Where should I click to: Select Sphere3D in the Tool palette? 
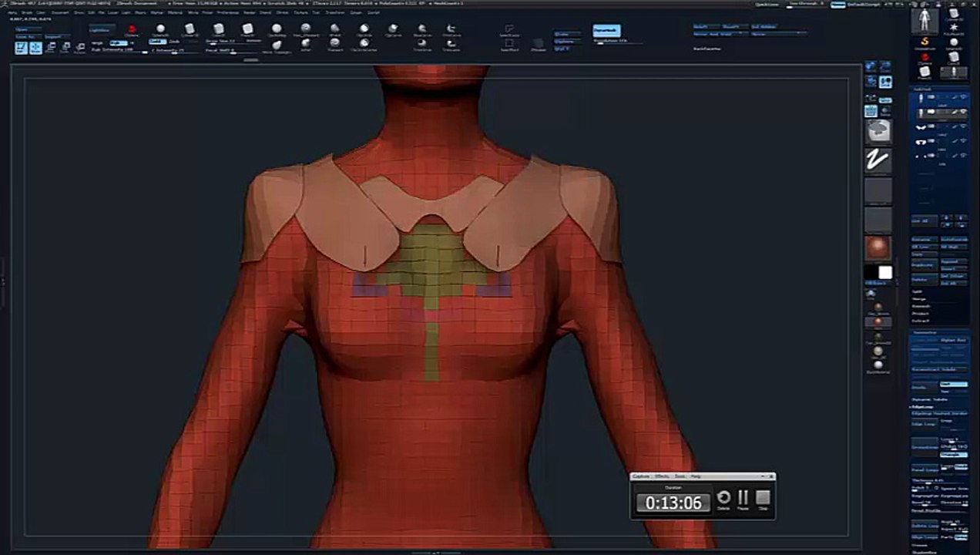coord(954,43)
